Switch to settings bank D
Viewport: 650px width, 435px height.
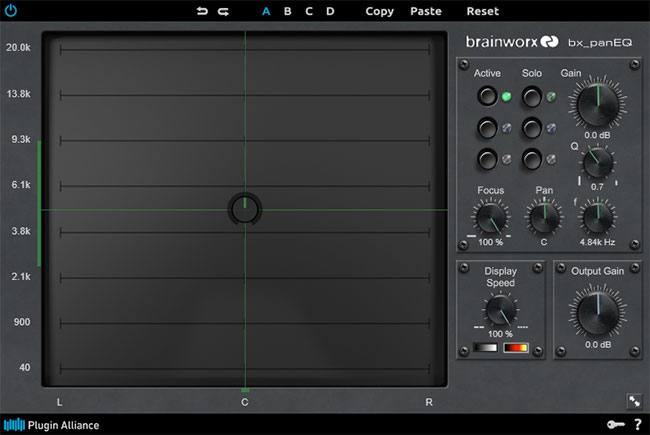330,12
